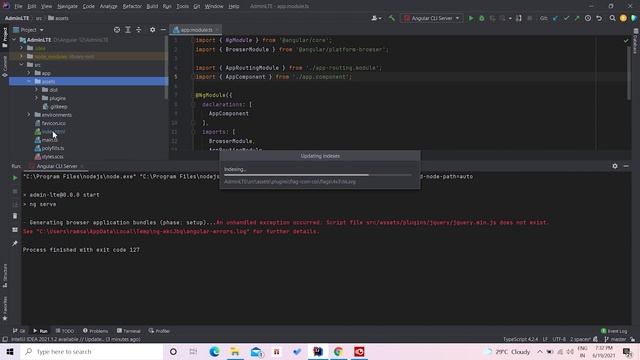This screenshot has width=640, height=360.
Task: Click the trash clear-all icon in Run panel
Action: (x=15, y=216)
